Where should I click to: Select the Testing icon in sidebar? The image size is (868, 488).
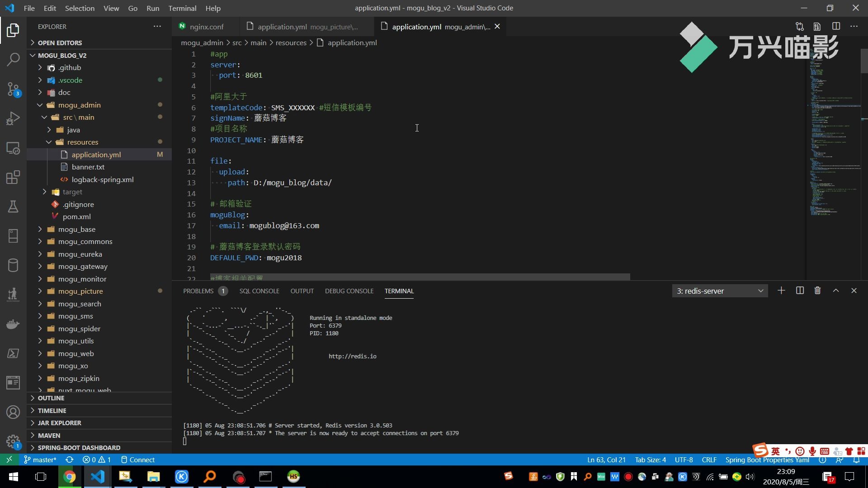[13, 206]
